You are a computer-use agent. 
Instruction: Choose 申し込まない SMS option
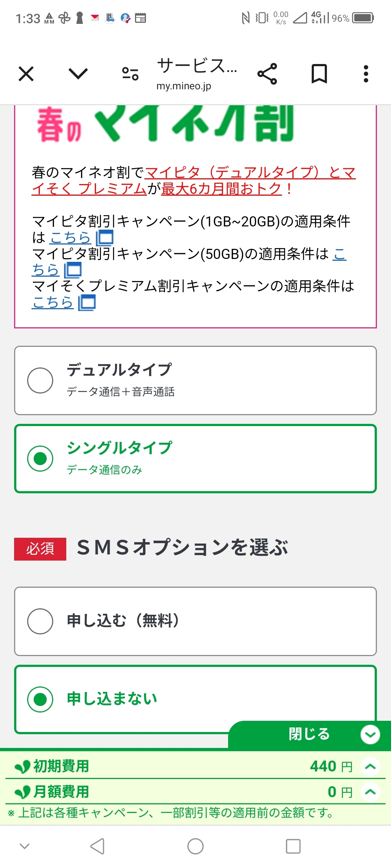click(x=40, y=699)
